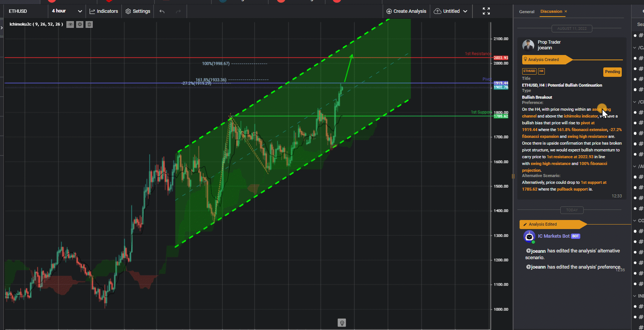Click the 1785.62 support price label
This screenshot has width=644, height=330.
click(501, 116)
